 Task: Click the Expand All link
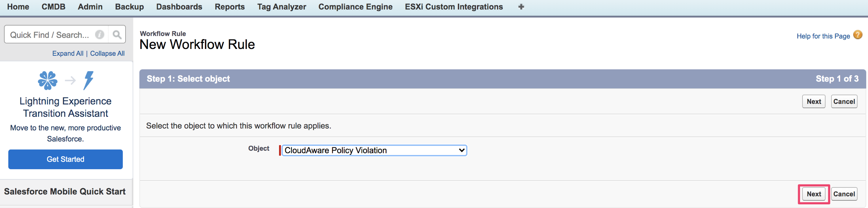68,53
